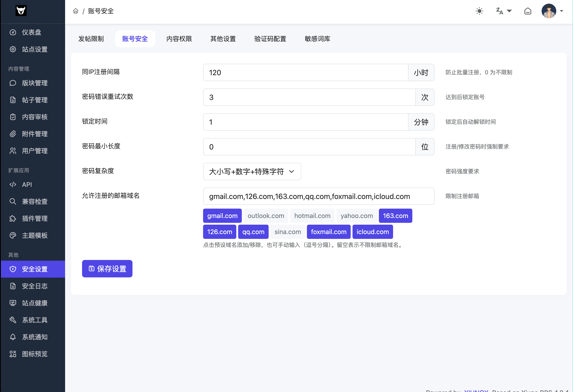Toggle the qq.com domain chip
The image size is (573, 392).
(253, 232)
